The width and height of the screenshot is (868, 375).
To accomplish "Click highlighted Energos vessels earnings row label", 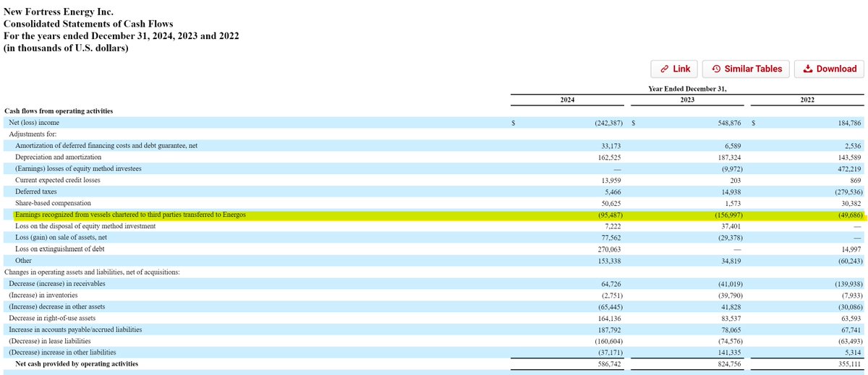I will [x=130, y=215].
